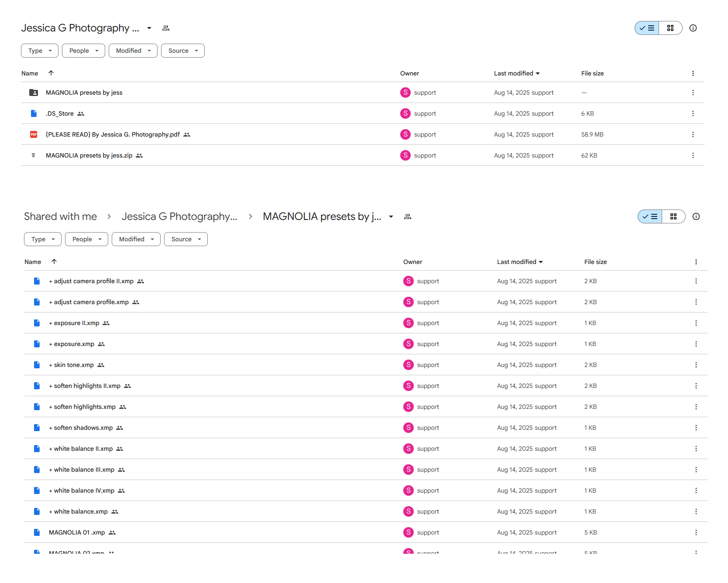Select the shared folder icon for MAGNOLIA presets
728x583 pixels.
coord(34,93)
